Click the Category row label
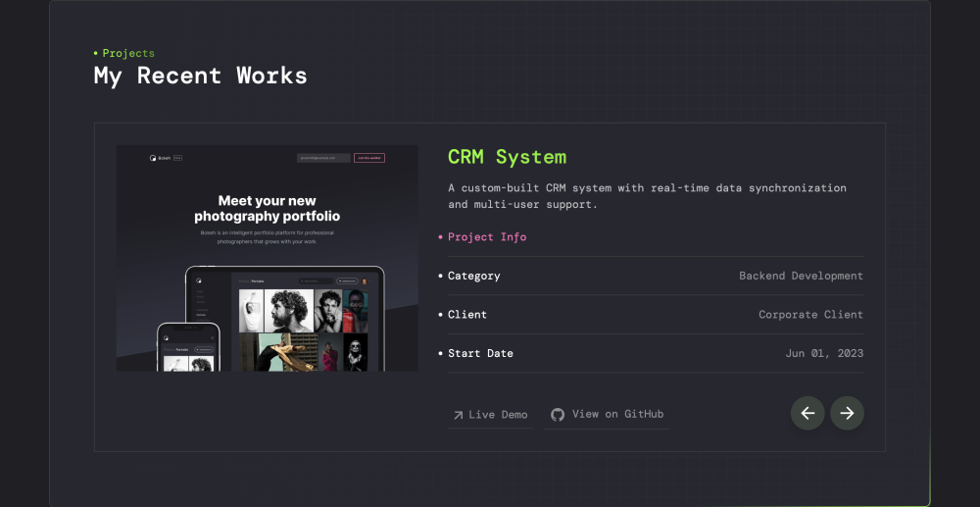 click(x=474, y=277)
